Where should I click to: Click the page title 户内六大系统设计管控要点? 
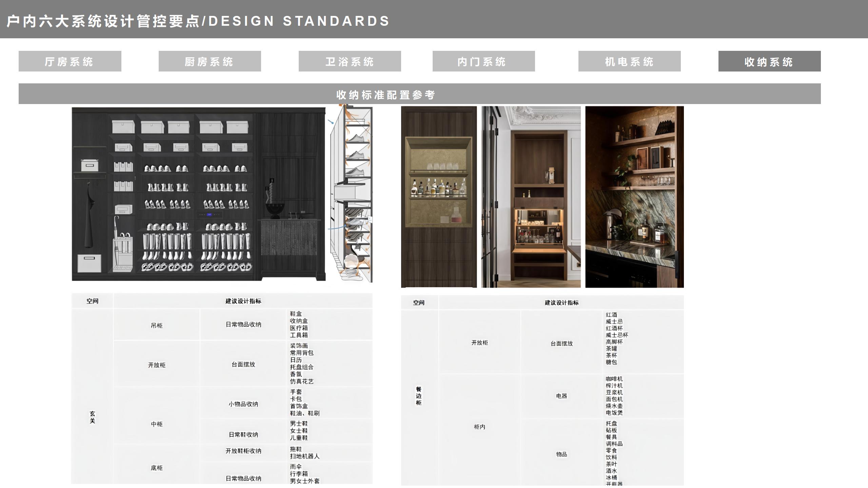point(103,21)
